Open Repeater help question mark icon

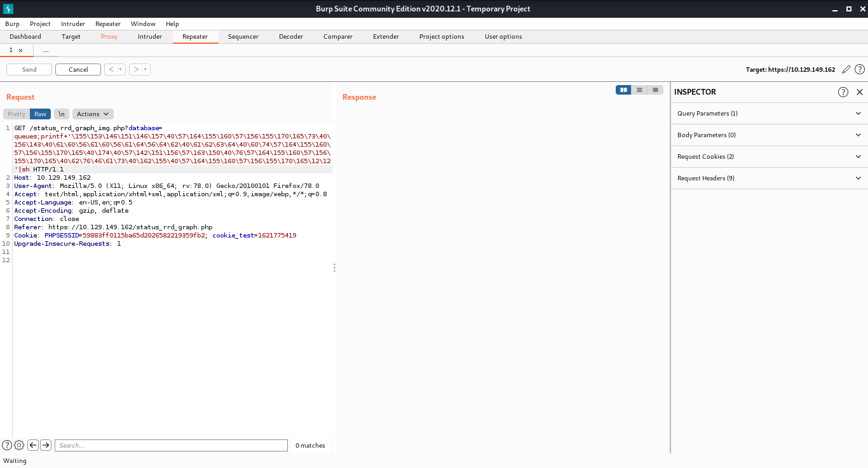[860, 69]
